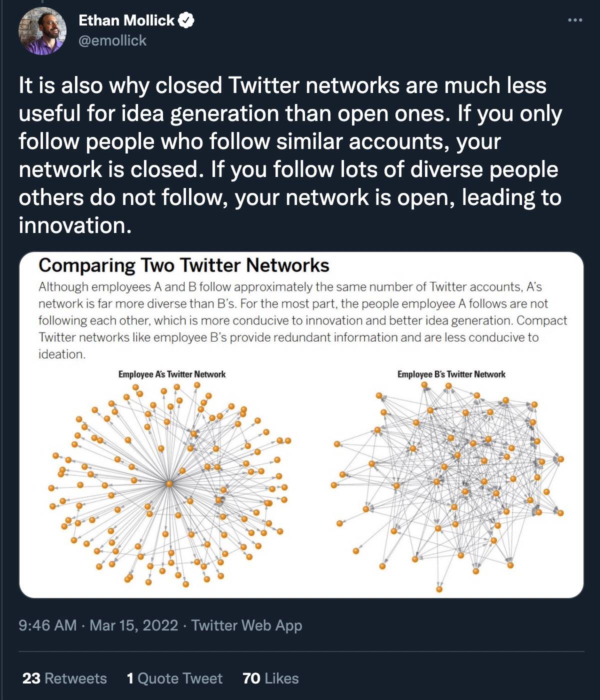Click Employee A's Twitter Network diagram
Viewport: 600px width, 700px height.
pyautogui.click(x=170, y=484)
